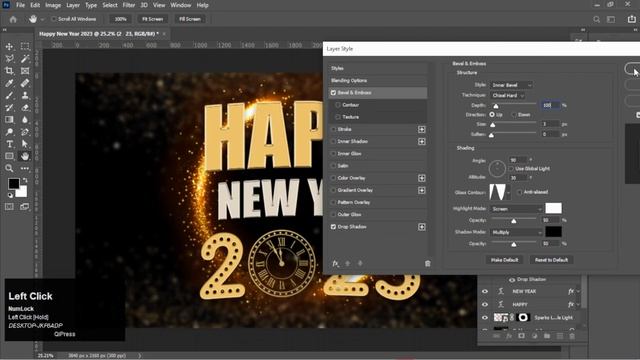Enable the Texture checkbox
The width and height of the screenshot is (640, 360).
(x=338, y=117)
